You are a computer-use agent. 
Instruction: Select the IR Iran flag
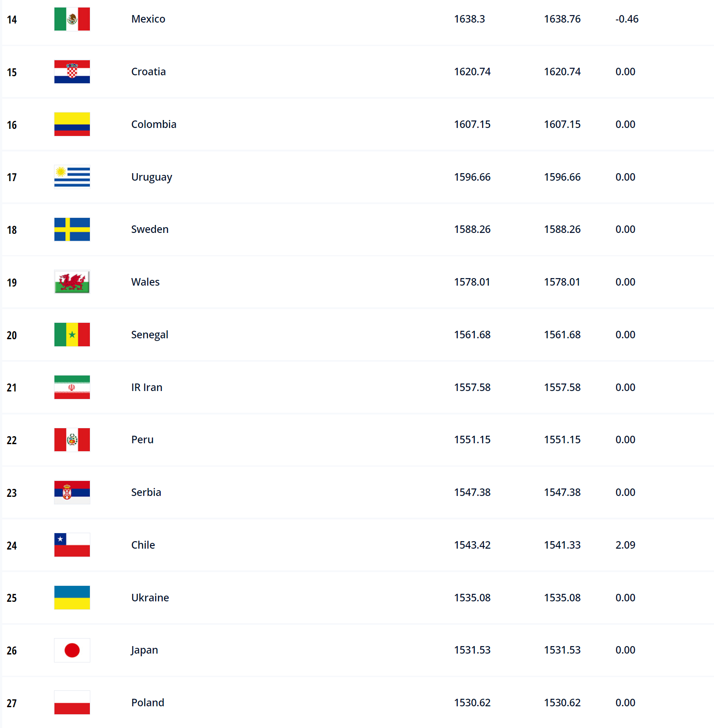pos(72,387)
